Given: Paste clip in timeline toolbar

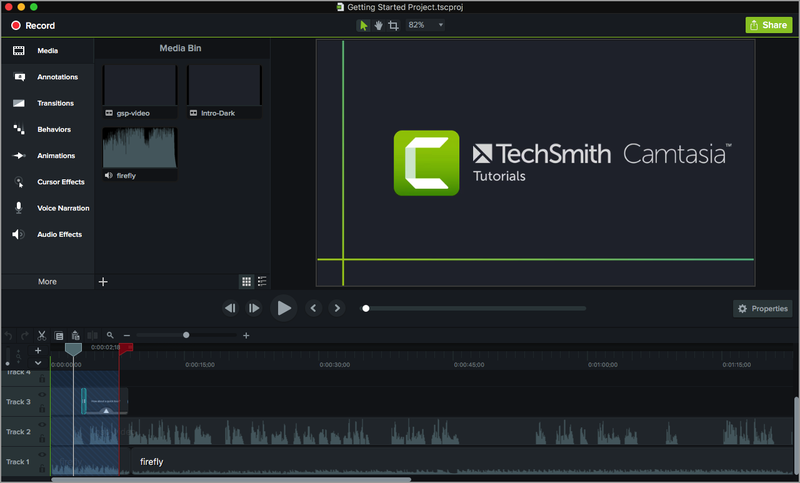Looking at the screenshot, I should [76, 336].
